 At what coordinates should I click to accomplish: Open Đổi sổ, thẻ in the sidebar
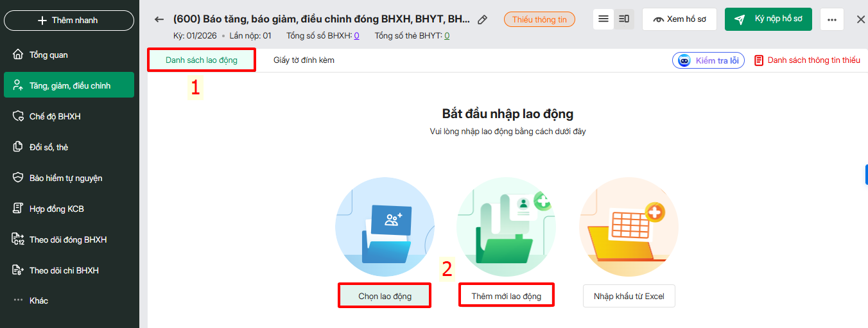[49, 148]
